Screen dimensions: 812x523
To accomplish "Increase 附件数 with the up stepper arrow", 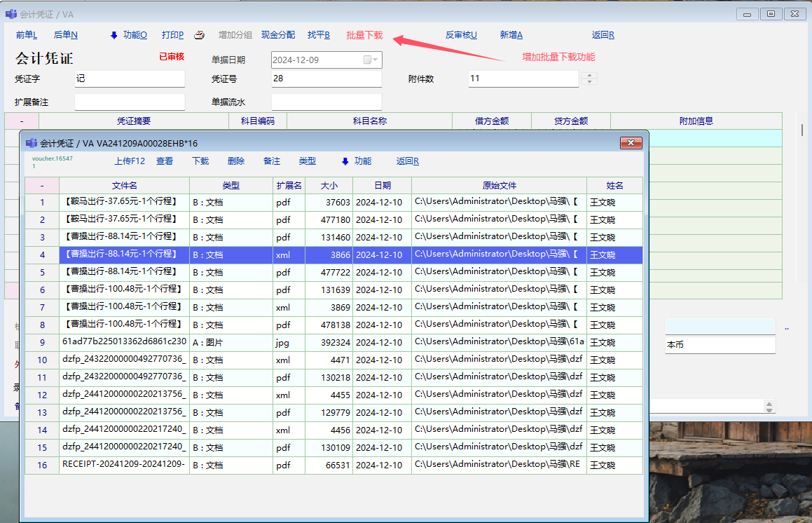I will (x=589, y=75).
